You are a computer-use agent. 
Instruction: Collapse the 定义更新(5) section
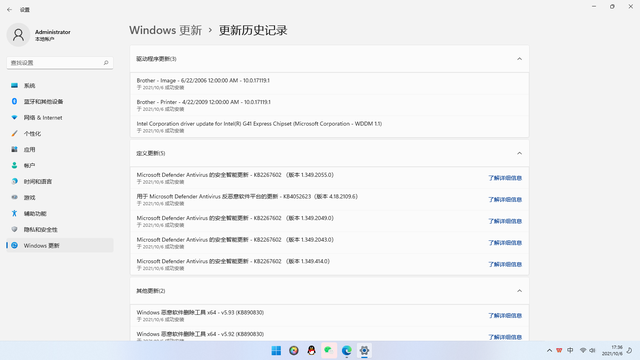point(519,153)
